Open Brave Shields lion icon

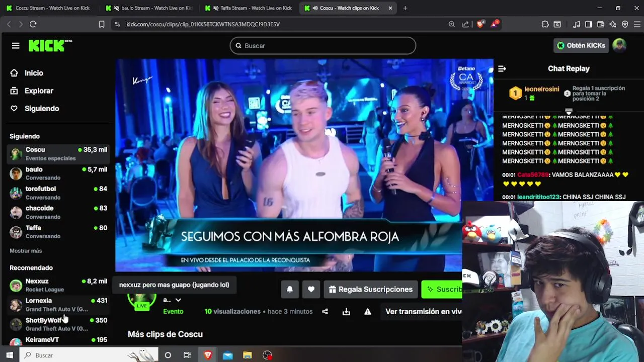point(480,24)
